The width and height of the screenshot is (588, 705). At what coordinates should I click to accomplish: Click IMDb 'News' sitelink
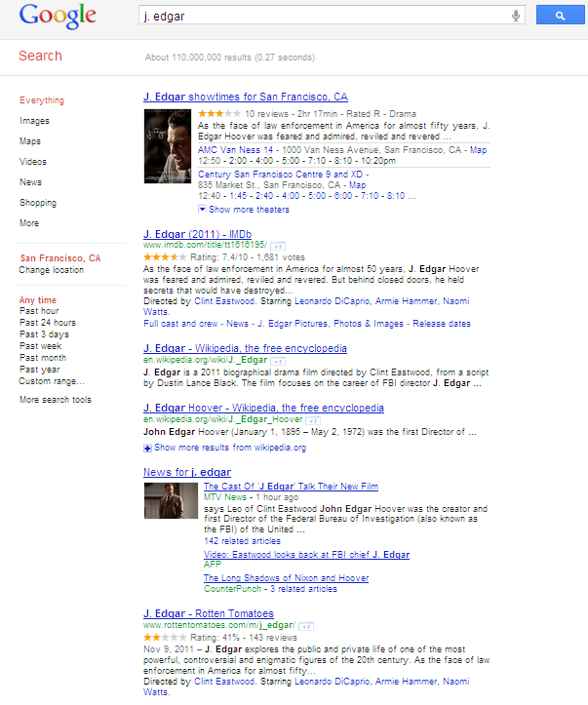coord(237,324)
